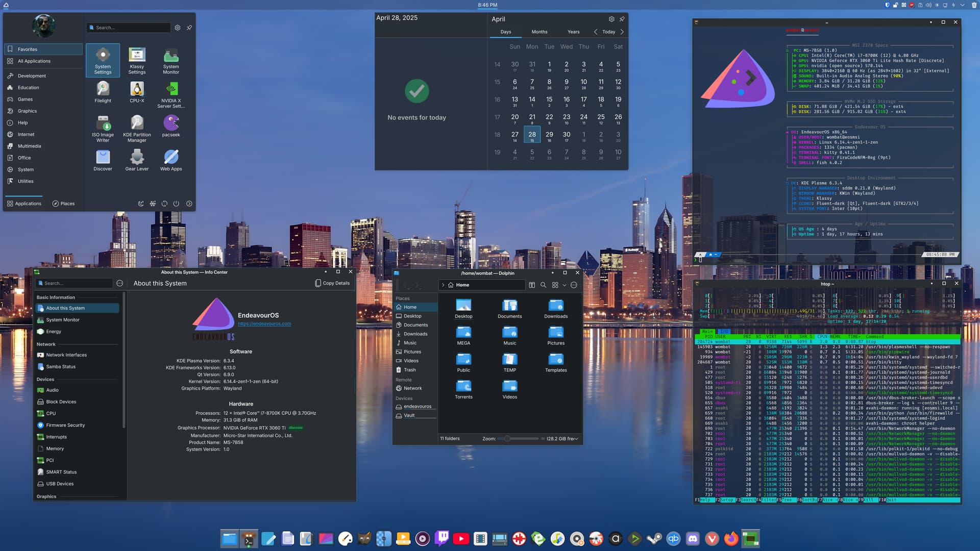980x551 pixels.
Task: Click the Info Center search field
Action: (74, 283)
